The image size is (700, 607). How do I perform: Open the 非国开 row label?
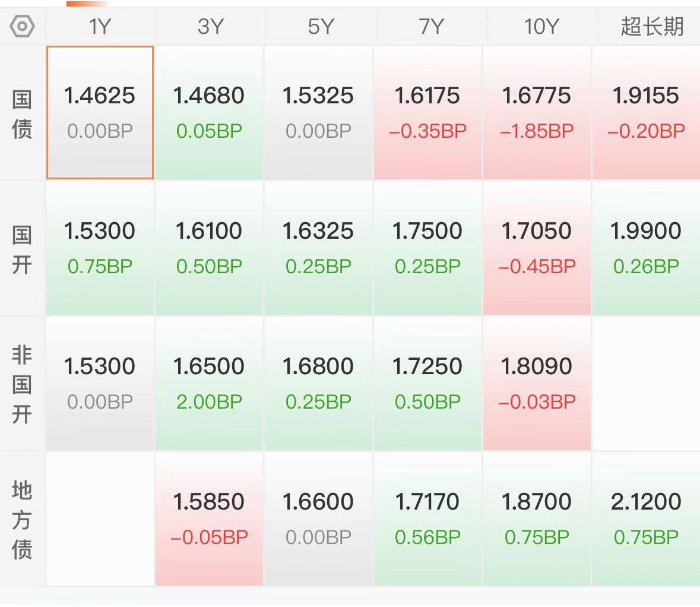tap(22, 384)
